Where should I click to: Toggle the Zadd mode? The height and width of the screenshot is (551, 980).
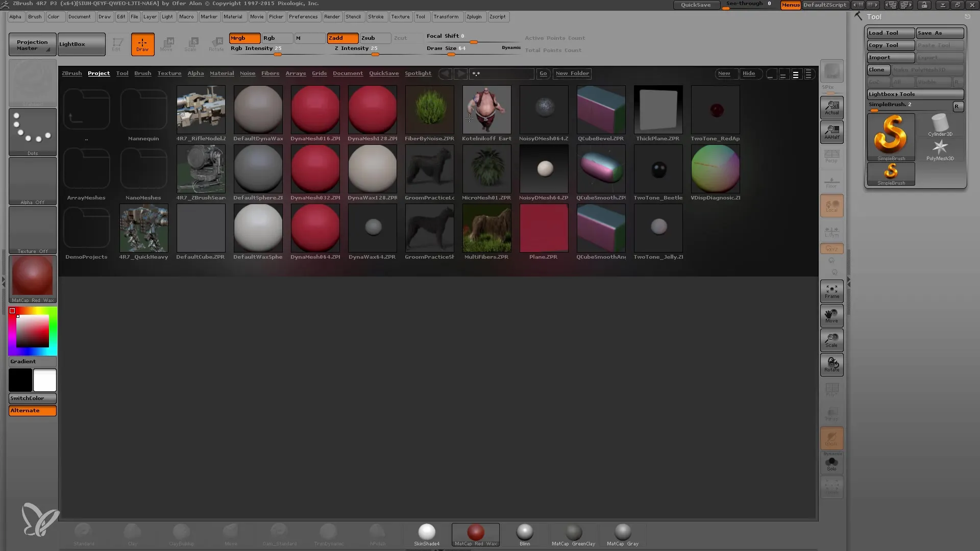click(x=342, y=38)
